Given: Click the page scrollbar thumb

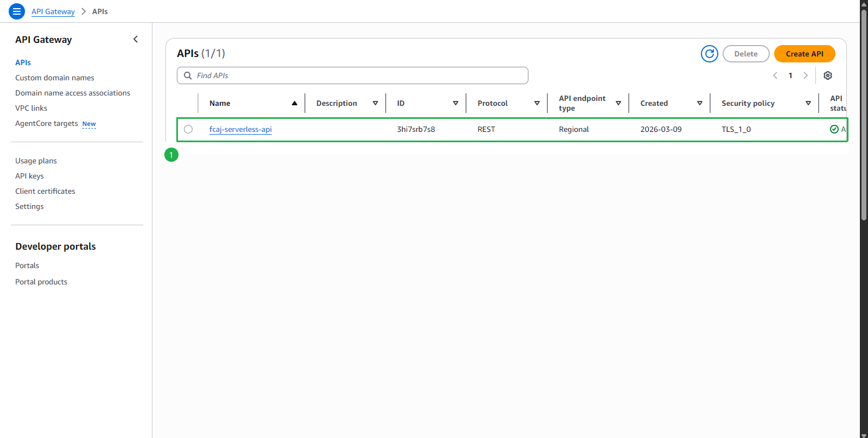Looking at the screenshot, I should pos(864,114).
